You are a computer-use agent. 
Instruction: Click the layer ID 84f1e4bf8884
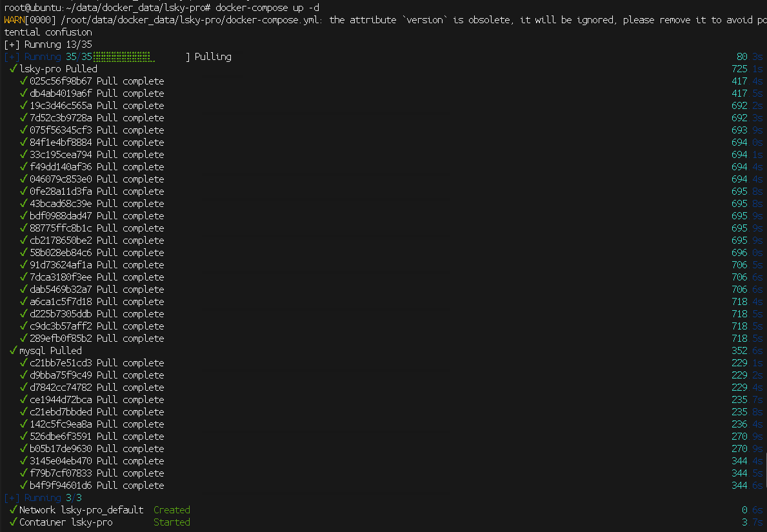[x=61, y=143]
